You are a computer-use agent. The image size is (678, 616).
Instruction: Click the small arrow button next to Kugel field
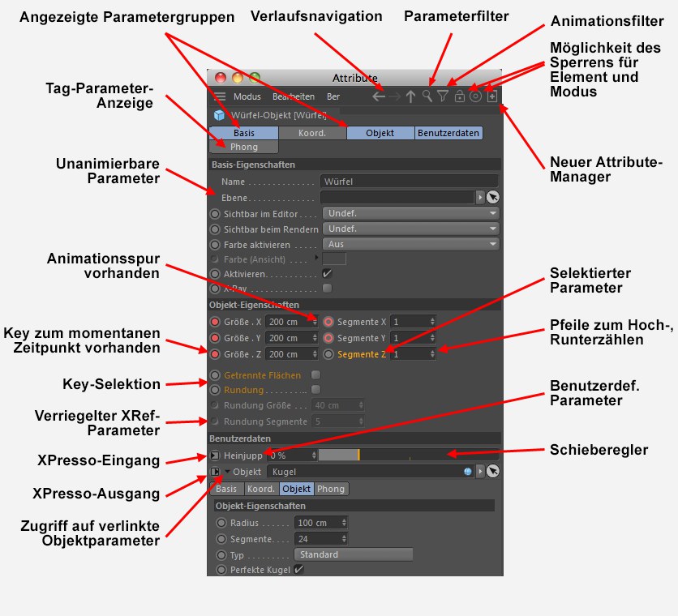[x=480, y=471]
